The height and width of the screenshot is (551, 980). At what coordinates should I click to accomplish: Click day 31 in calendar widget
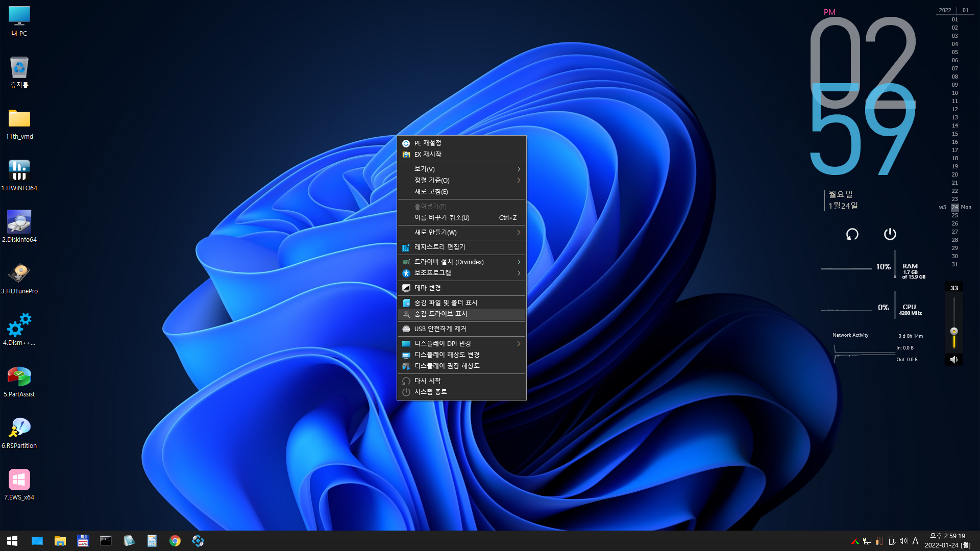[x=954, y=264]
